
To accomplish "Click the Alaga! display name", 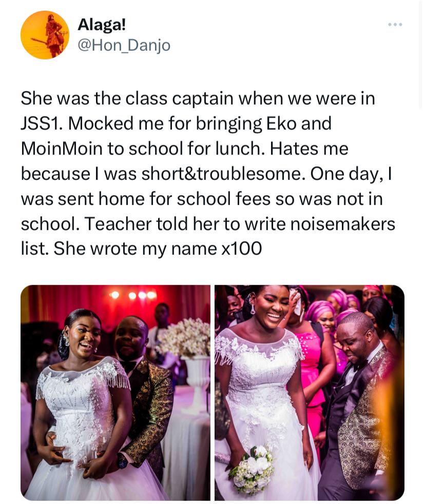I will click(x=102, y=25).
